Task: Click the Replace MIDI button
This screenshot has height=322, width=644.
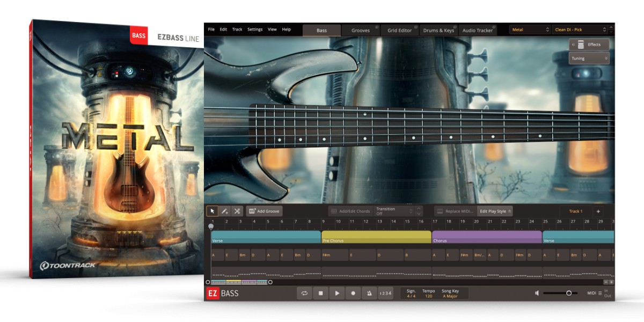Action: click(455, 211)
